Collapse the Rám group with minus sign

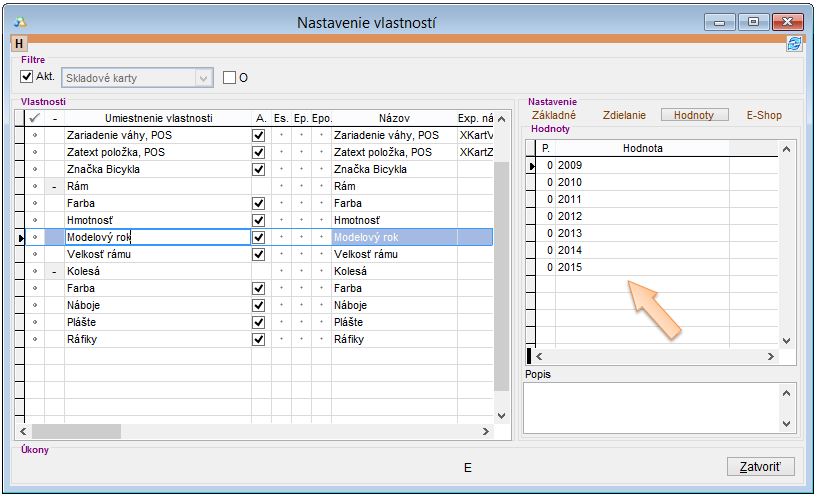(54, 186)
